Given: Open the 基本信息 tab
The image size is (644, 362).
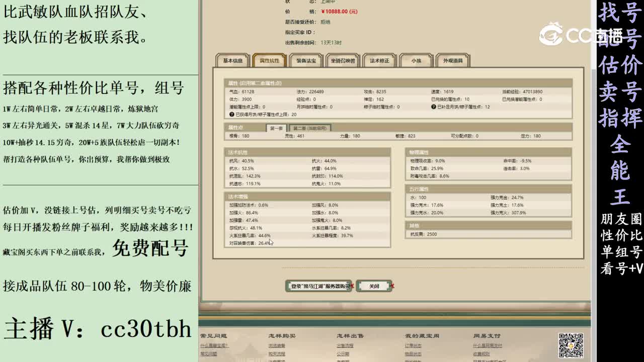Looking at the screenshot, I should 232,61.
